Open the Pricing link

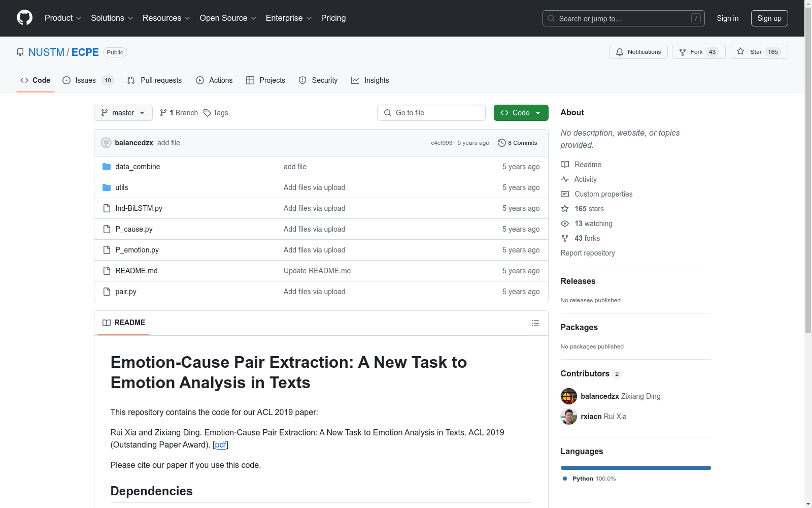[x=333, y=18]
